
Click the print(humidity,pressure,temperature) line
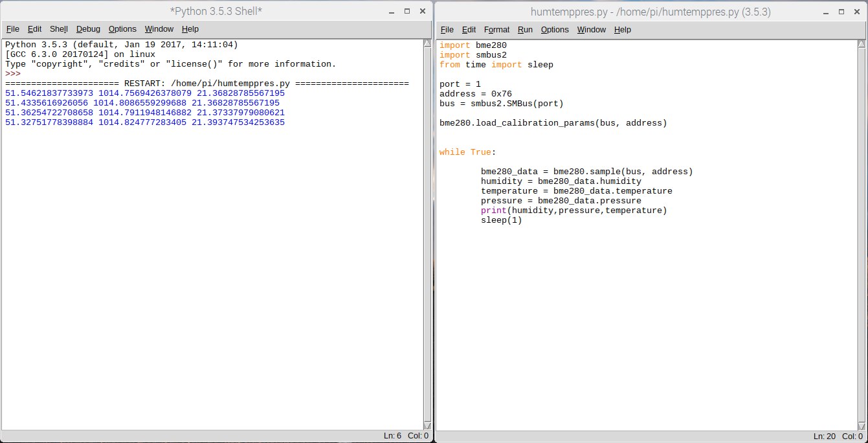click(x=574, y=210)
